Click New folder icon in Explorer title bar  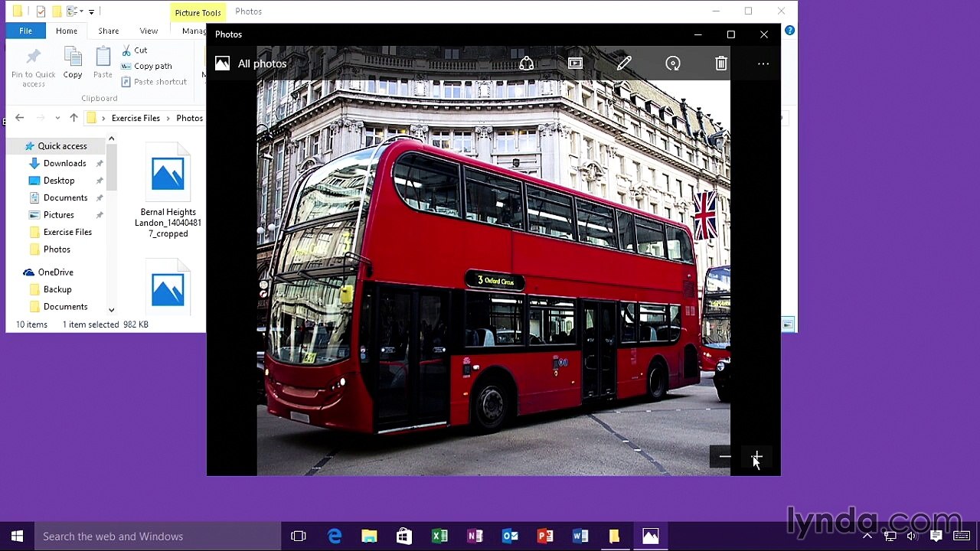[x=56, y=11]
